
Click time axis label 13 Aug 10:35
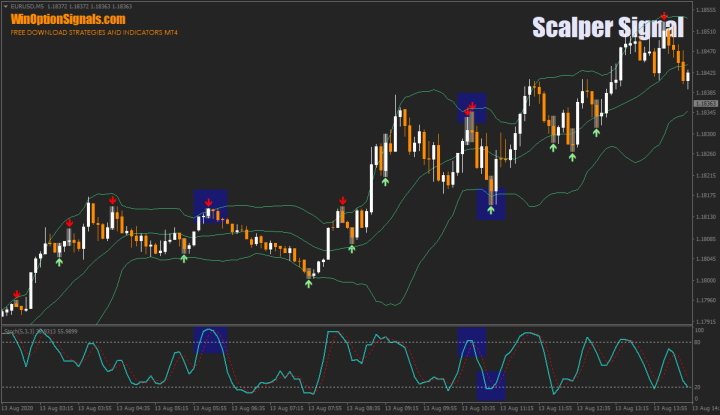(x=479, y=408)
